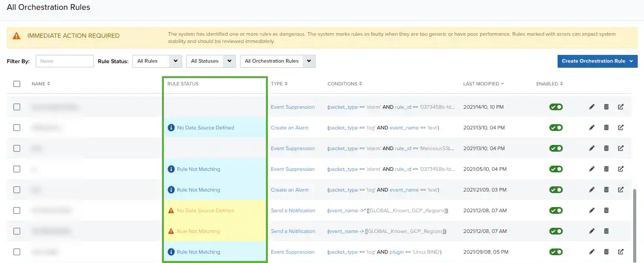
Task: Check the box for Linux BIND rule
Action: point(17,252)
